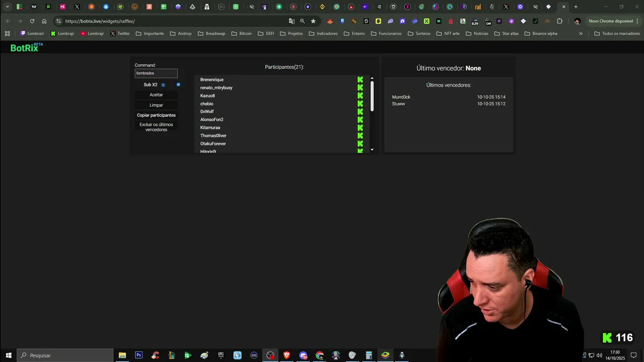Bookmark this page with the star icon
644x362 pixels.
313,21
